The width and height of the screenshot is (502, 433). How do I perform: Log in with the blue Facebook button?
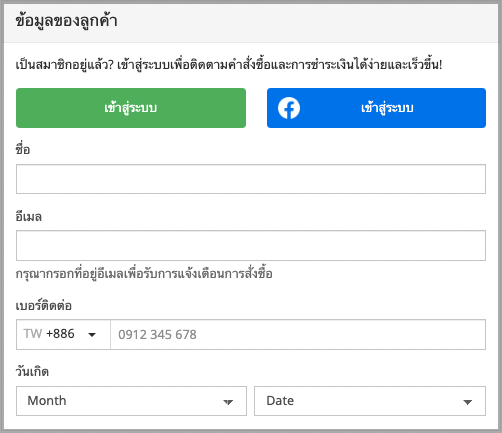click(376, 108)
